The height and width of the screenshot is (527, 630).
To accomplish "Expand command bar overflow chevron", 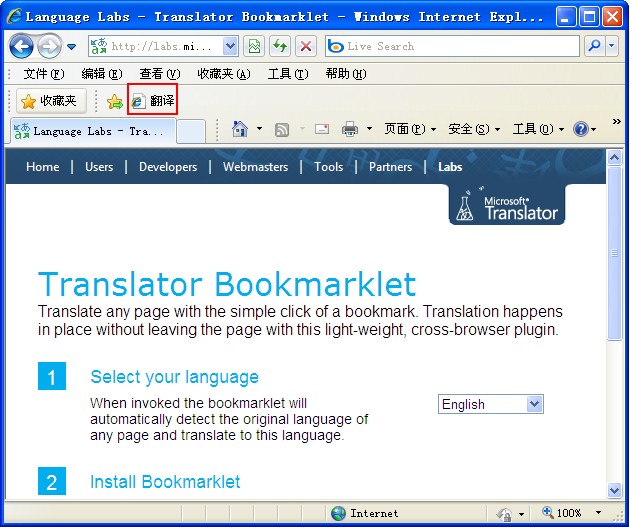I will click(x=616, y=121).
